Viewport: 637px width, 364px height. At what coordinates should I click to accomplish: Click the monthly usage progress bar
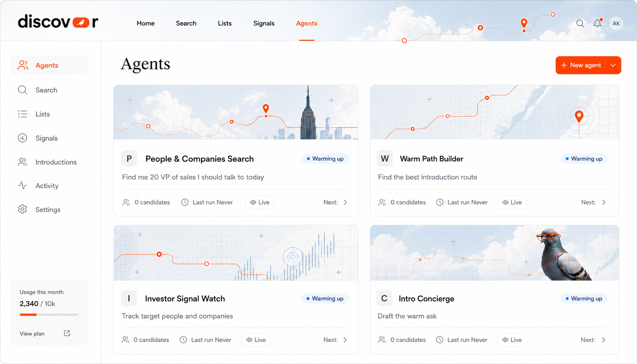click(x=49, y=314)
